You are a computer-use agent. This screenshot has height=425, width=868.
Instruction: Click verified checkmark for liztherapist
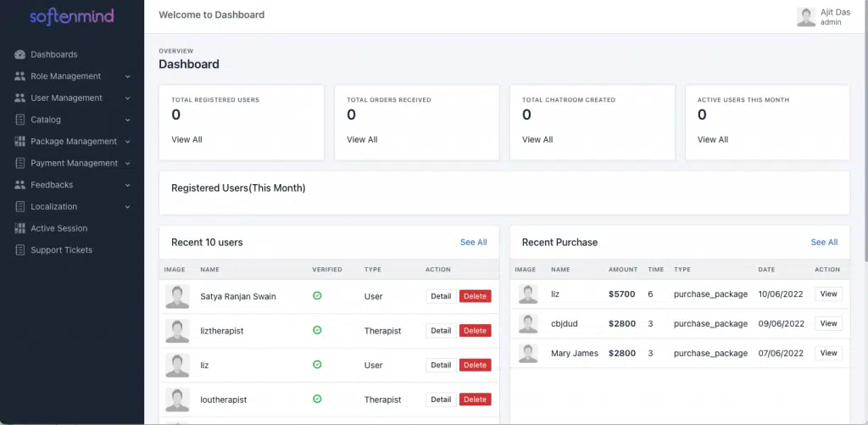(x=317, y=330)
